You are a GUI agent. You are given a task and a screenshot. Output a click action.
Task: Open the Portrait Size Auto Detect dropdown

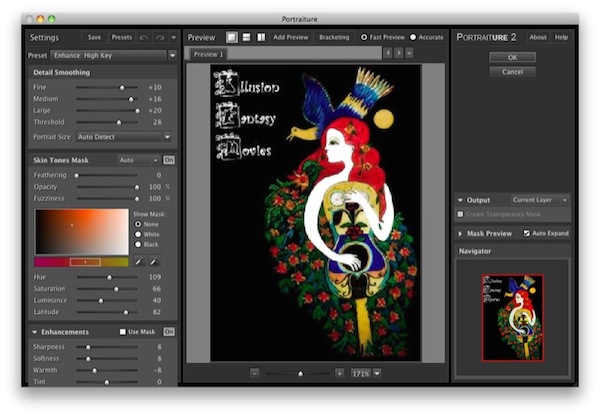point(124,137)
